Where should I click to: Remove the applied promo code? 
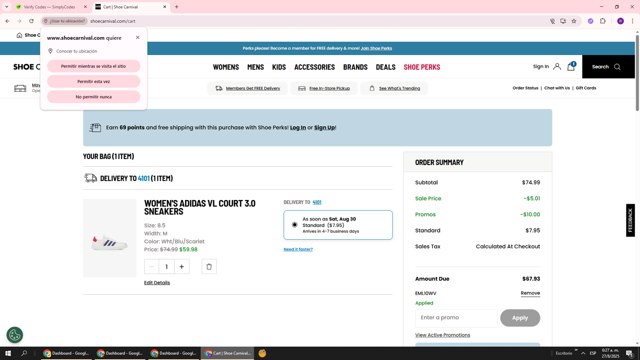coord(530,293)
